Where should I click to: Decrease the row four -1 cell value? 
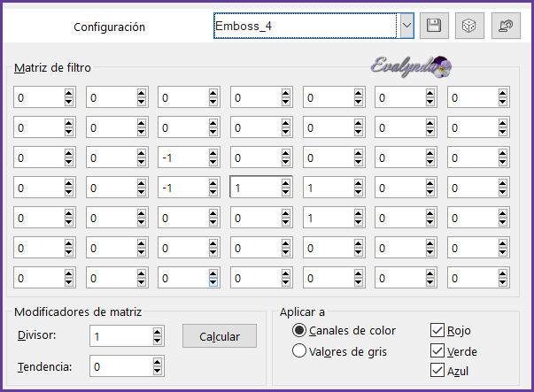point(213,191)
